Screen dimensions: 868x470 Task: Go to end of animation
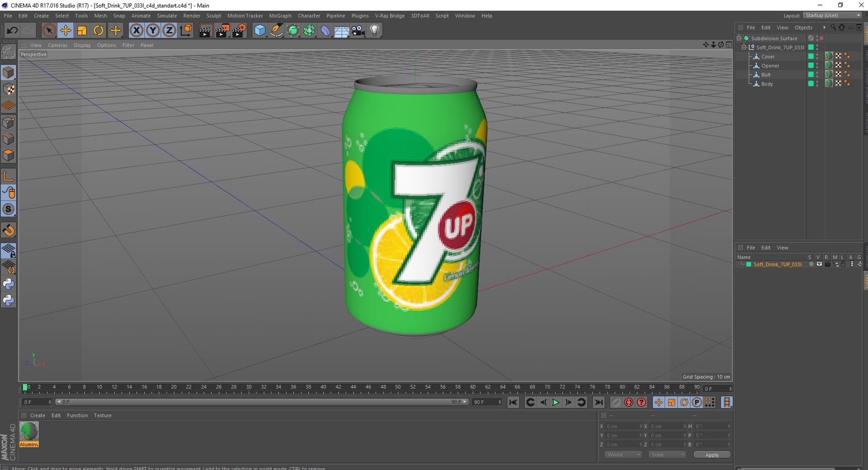pyautogui.click(x=598, y=402)
